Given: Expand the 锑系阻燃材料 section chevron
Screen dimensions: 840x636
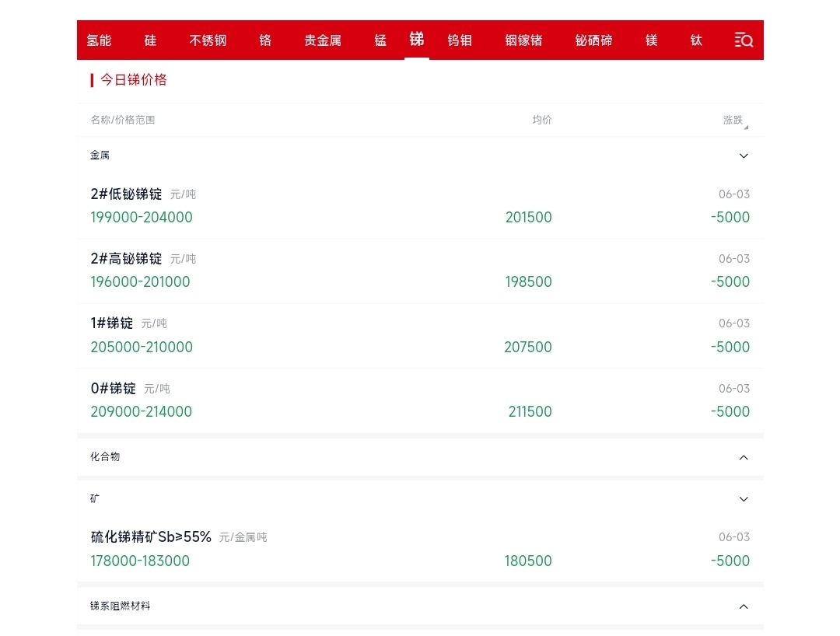Looking at the screenshot, I should pos(744,606).
